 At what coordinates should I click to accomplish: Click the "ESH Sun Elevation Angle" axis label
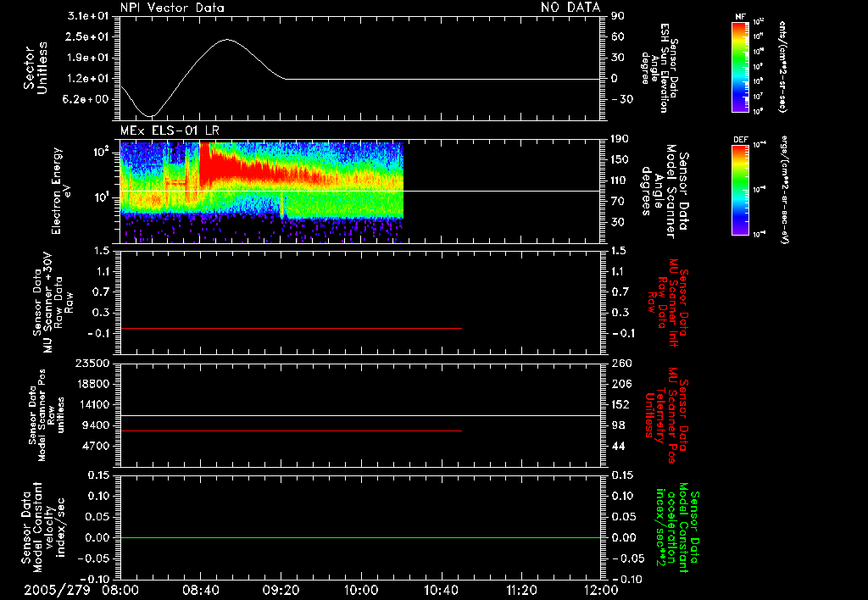click(659, 68)
